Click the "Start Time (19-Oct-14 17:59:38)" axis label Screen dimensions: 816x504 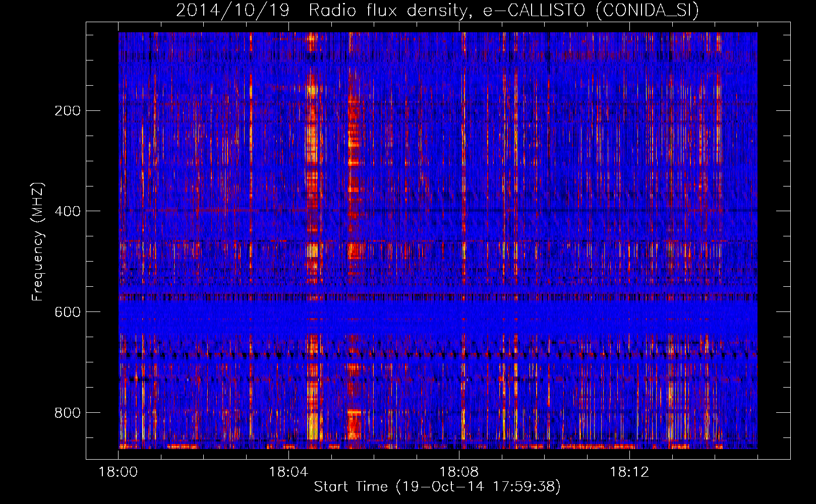pos(437,487)
